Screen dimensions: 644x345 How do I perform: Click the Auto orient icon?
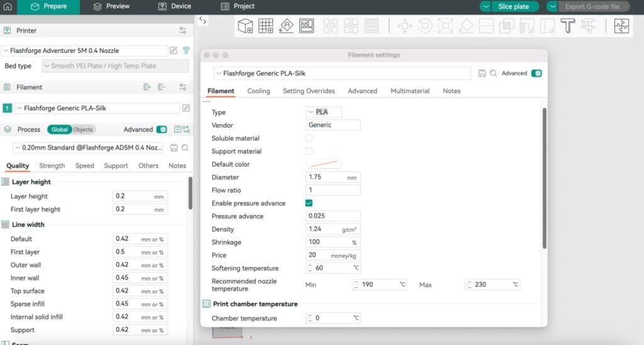pos(286,26)
